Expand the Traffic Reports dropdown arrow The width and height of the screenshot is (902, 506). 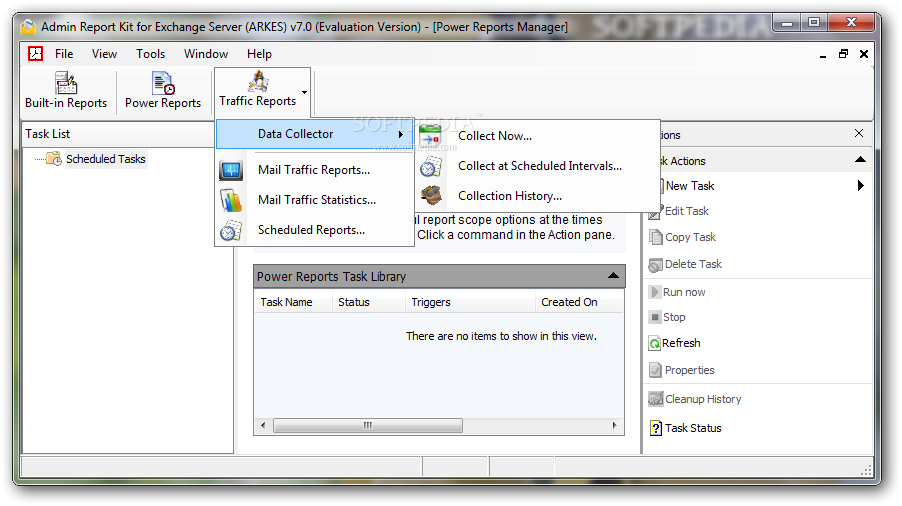tap(304, 92)
